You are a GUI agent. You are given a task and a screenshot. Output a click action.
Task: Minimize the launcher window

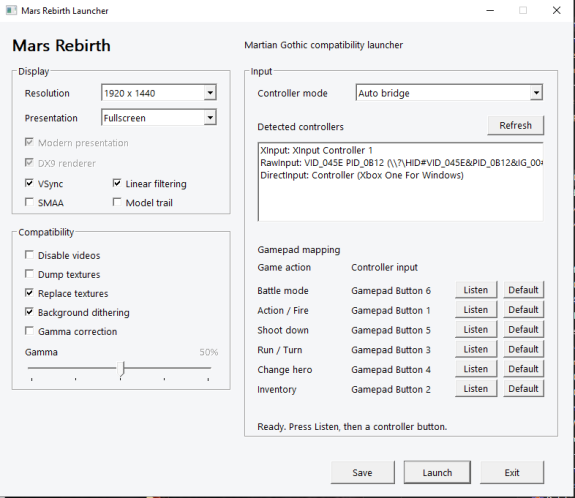tap(490, 10)
